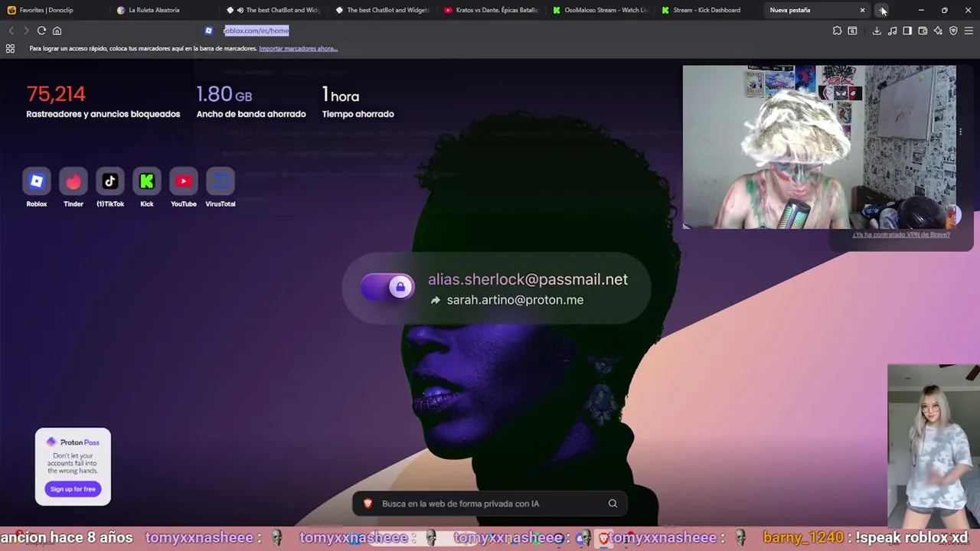This screenshot has height=551, width=980.
Task: Click the Rastreadores y anuncios bloqueados label
Action: tap(103, 114)
